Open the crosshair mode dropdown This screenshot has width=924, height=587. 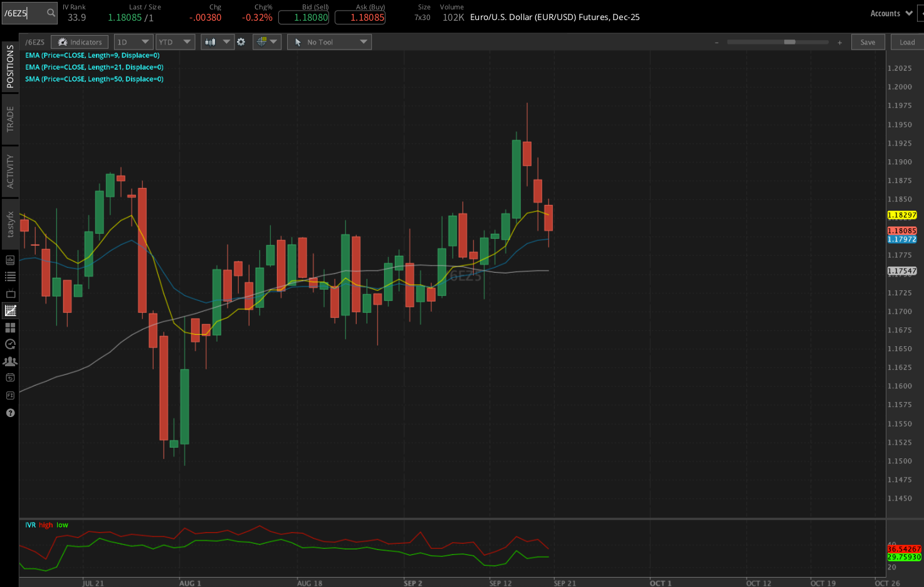tap(266, 42)
